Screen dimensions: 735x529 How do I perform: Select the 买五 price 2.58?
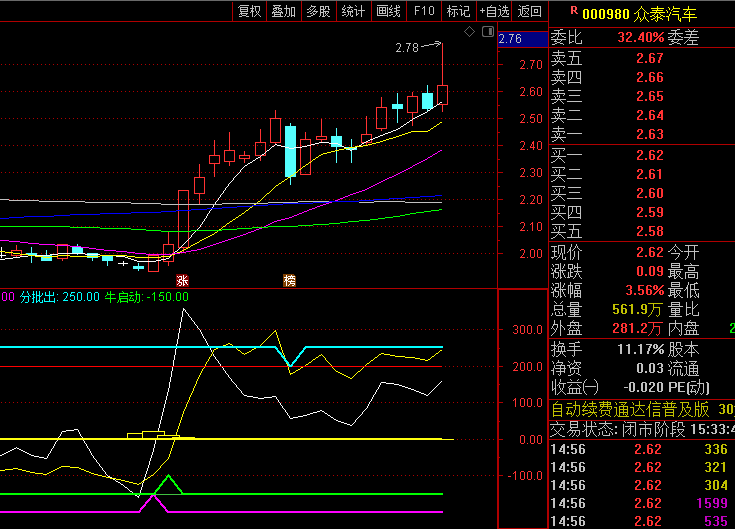650,231
